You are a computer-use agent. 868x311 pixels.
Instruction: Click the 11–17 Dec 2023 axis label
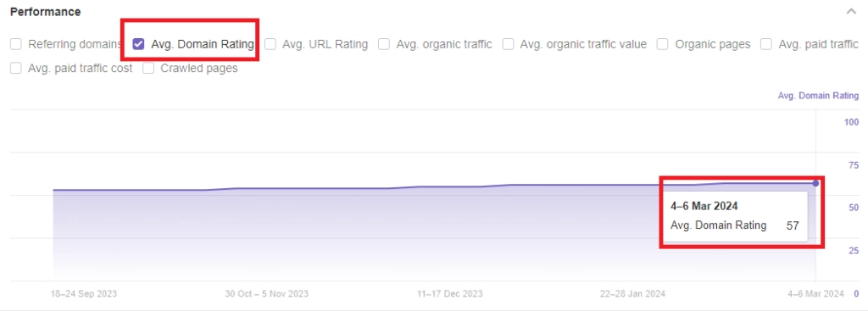click(450, 294)
